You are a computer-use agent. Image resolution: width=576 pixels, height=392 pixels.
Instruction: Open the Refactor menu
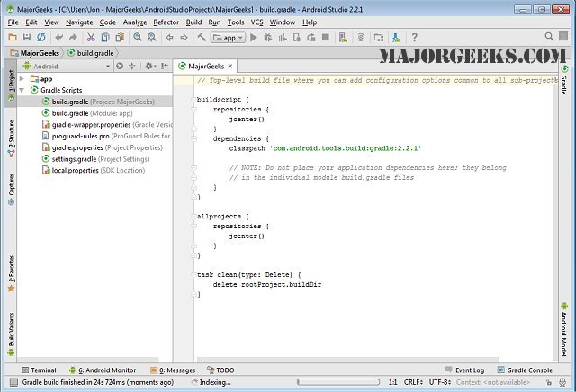166,22
